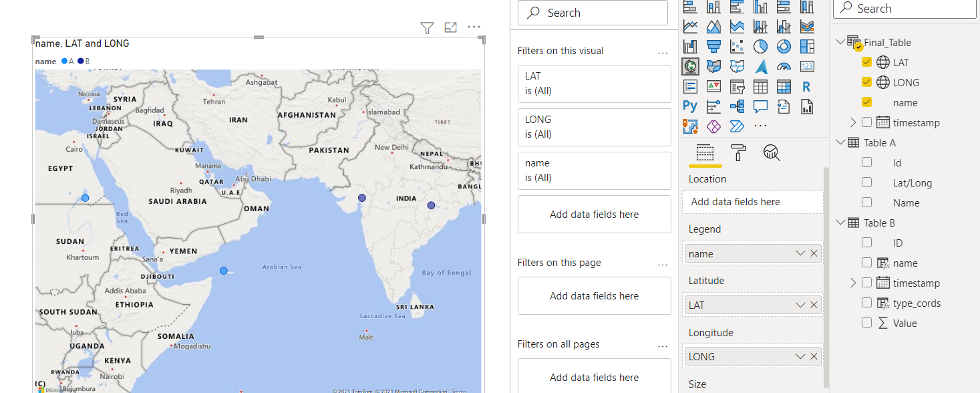Select the Slicer visualization
This screenshot has height=393, width=980.
(x=737, y=86)
